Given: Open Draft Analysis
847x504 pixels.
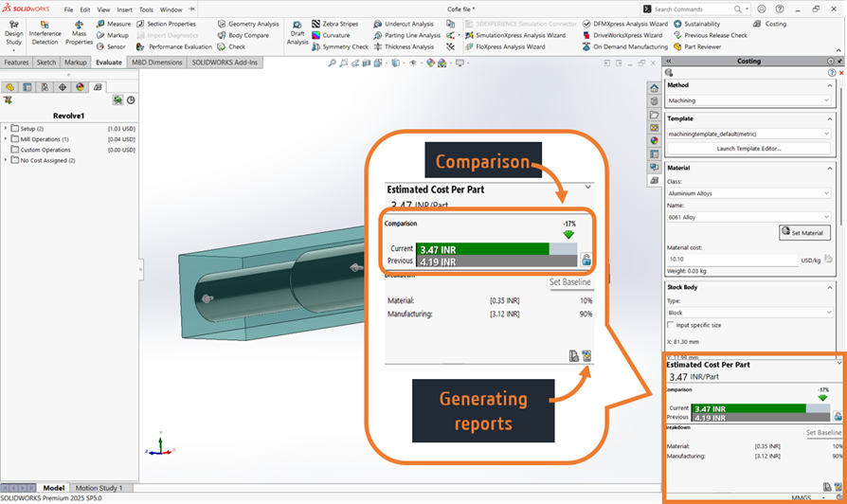Looking at the screenshot, I should (x=297, y=33).
